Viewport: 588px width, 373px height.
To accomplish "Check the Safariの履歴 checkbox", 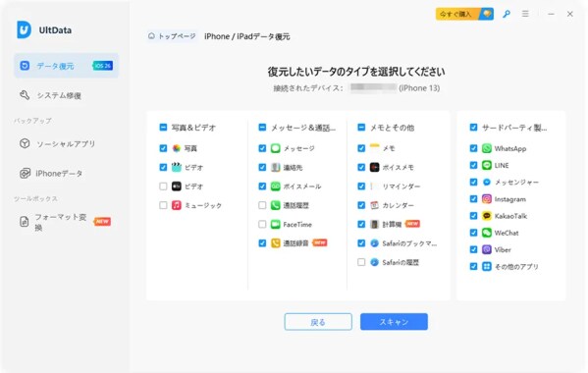I will pyautogui.click(x=361, y=262).
